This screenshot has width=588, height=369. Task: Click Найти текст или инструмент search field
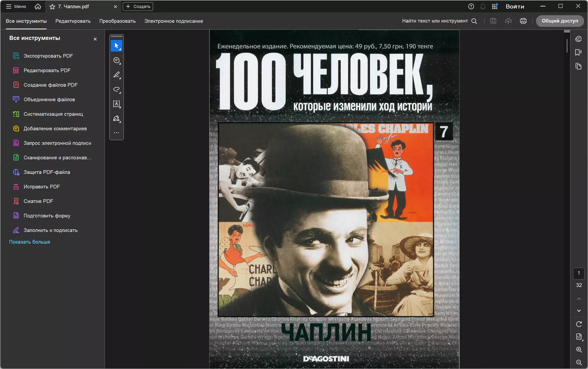(x=435, y=21)
